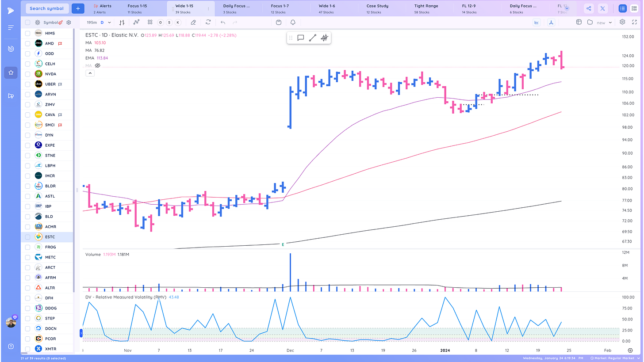This screenshot has width=644, height=362.
Task: Open the four-square layout templates icon
Action: tap(150, 22)
